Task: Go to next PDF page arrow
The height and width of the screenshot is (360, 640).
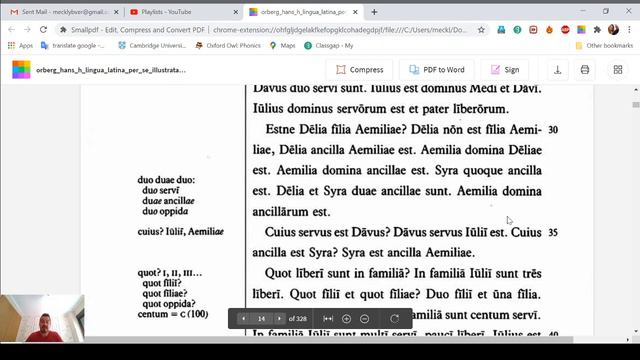Action: click(x=279, y=318)
